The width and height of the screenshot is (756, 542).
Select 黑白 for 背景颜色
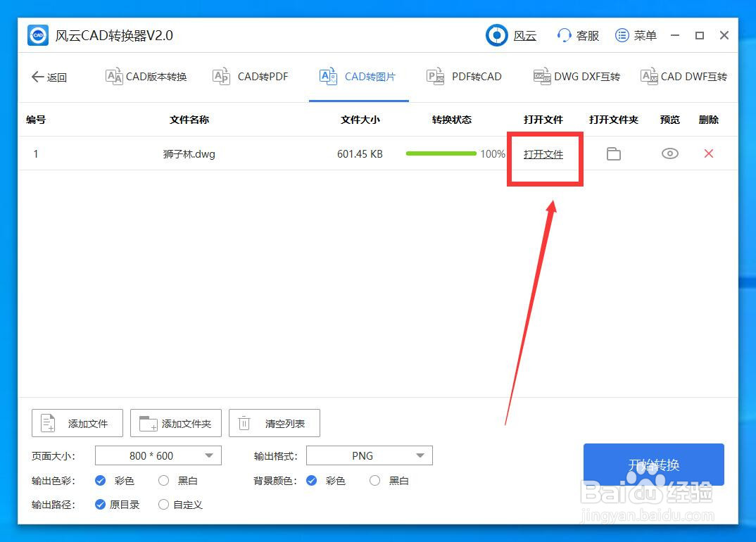point(374,481)
